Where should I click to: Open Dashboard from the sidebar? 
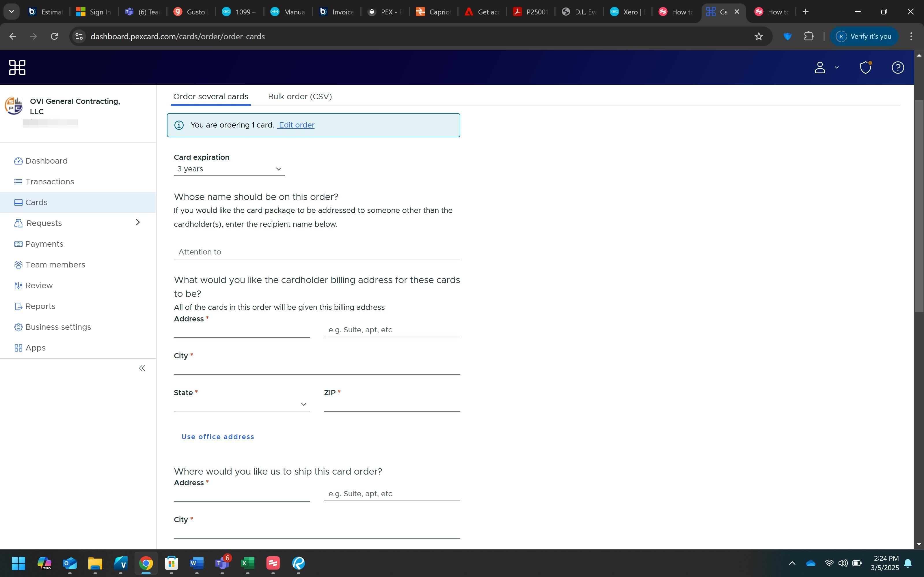[46, 161]
